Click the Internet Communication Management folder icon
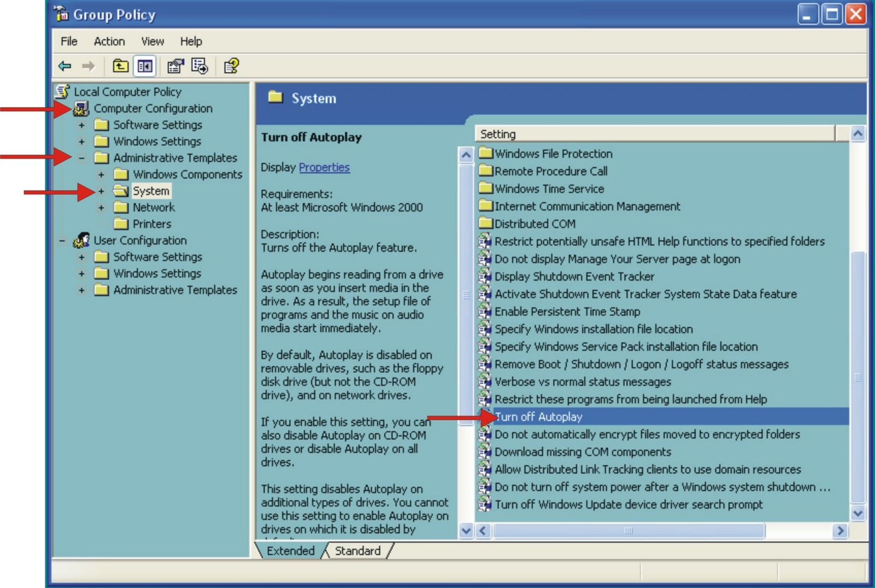Screen dimensions: 875x588 coord(486,206)
